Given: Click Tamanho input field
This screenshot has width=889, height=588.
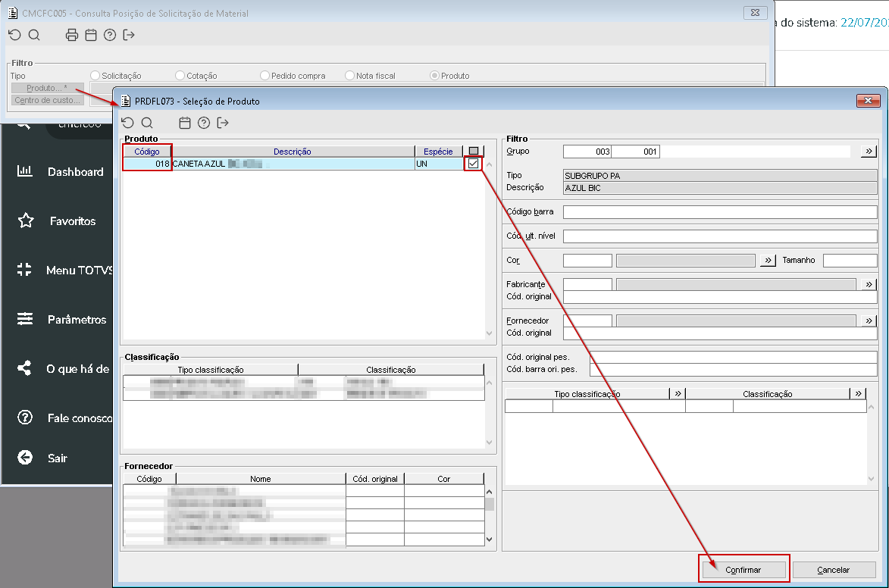Looking at the screenshot, I should pyautogui.click(x=850, y=260).
